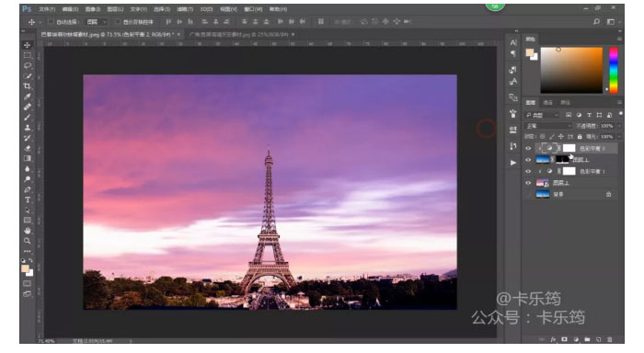Image resolution: width=644 pixels, height=353 pixels.
Task: Select the Blur tool
Action: (x=28, y=169)
